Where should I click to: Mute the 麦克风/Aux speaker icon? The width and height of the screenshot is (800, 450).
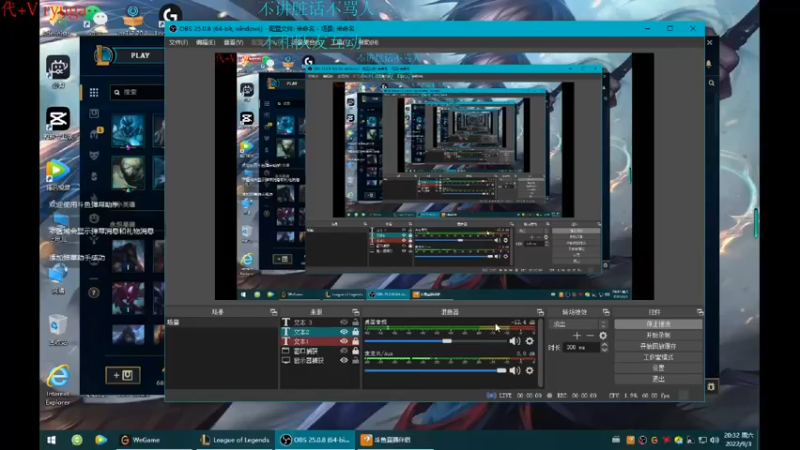(x=514, y=370)
